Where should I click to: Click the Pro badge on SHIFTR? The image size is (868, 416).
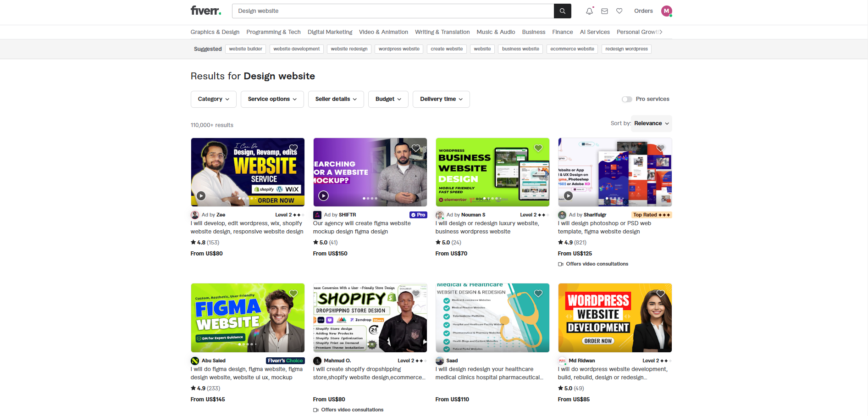[418, 215]
